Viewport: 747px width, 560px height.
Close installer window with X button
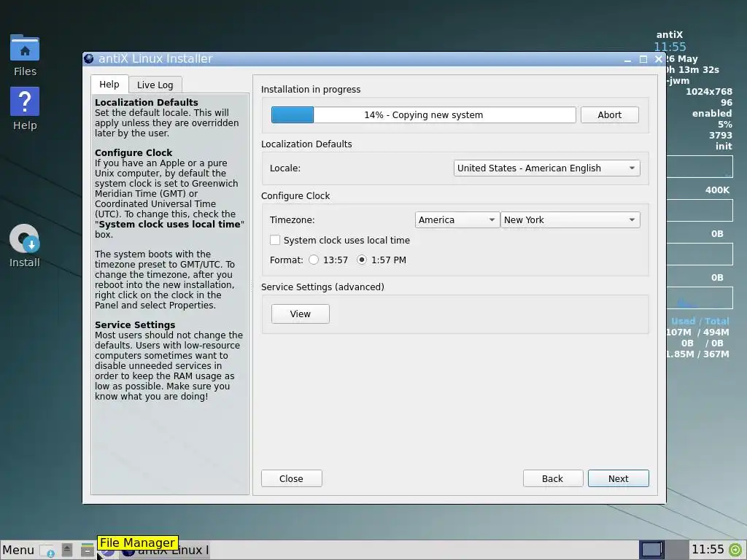pyautogui.click(x=659, y=59)
